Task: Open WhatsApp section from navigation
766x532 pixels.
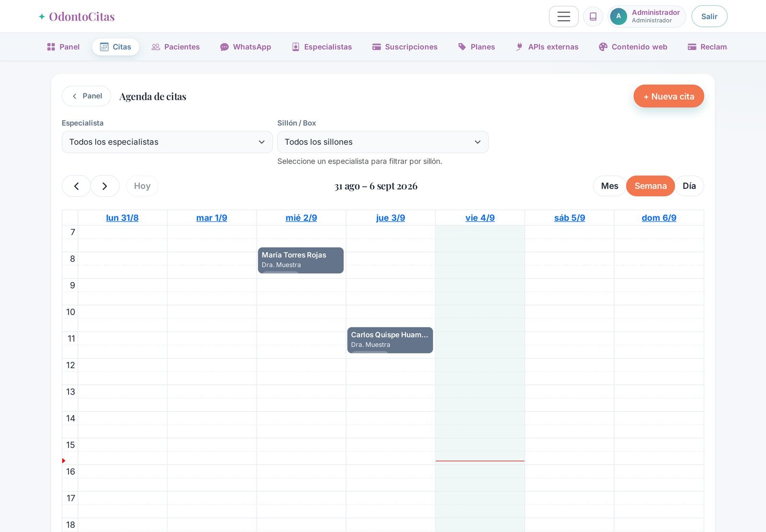Action: [246, 47]
